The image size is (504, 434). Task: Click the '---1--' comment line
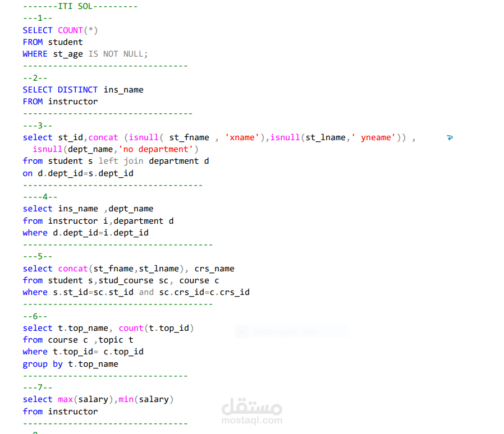point(38,18)
